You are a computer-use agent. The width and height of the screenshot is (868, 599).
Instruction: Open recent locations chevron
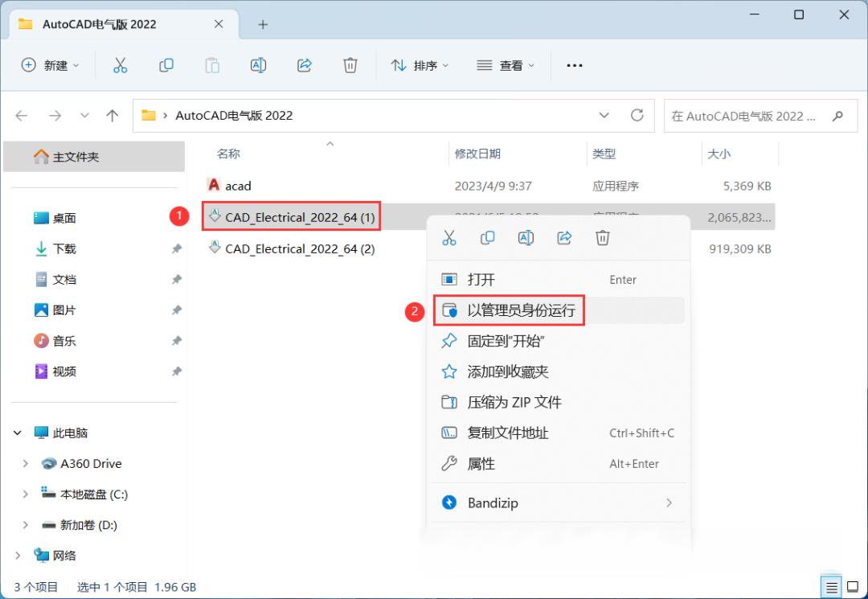coord(84,116)
